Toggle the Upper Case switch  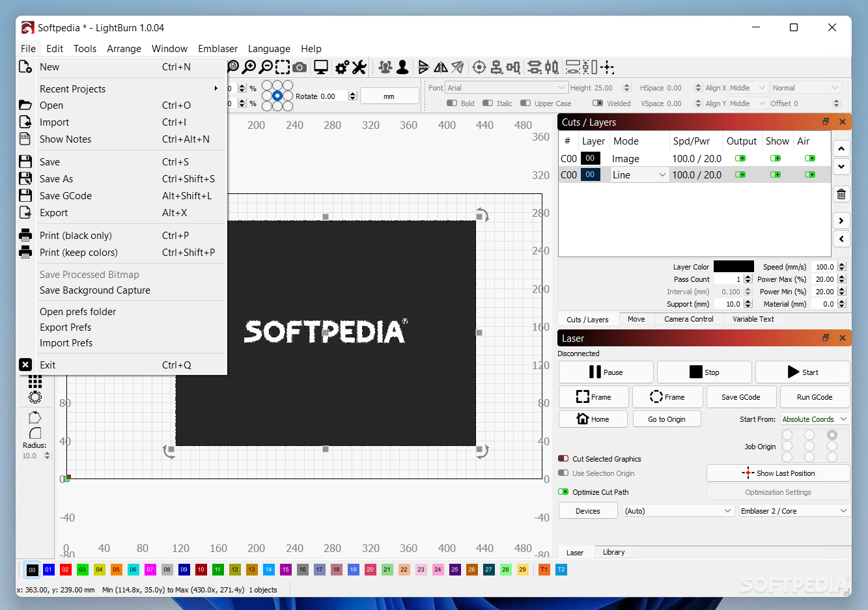(525, 104)
